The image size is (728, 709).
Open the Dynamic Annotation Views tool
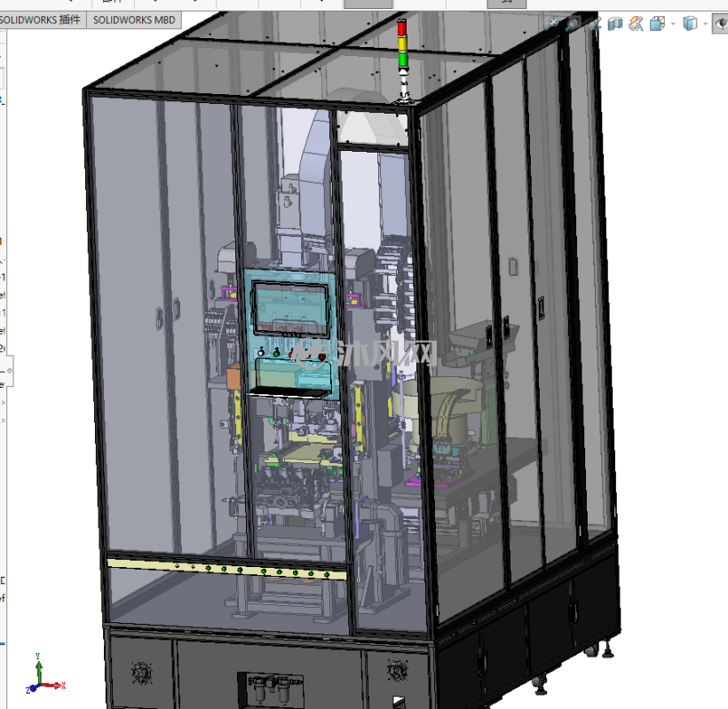(x=636, y=23)
